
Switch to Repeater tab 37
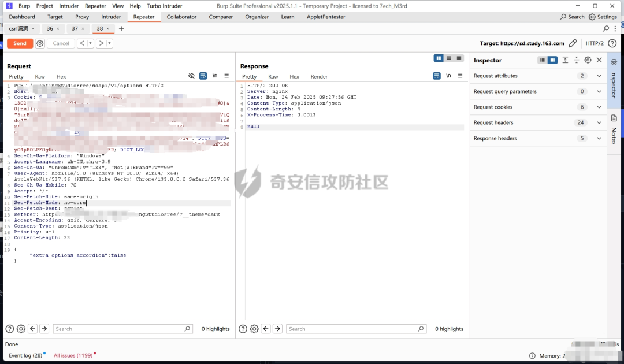75,29
